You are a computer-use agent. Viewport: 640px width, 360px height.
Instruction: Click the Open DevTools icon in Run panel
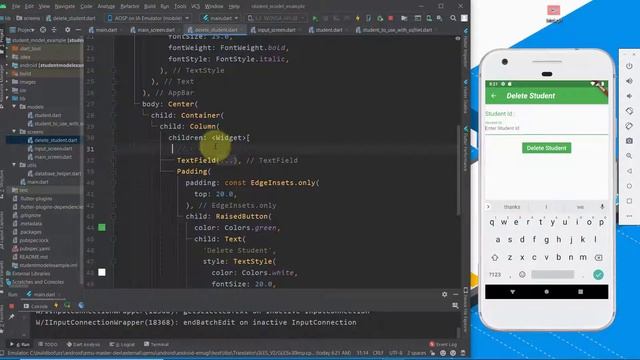point(81,305)
